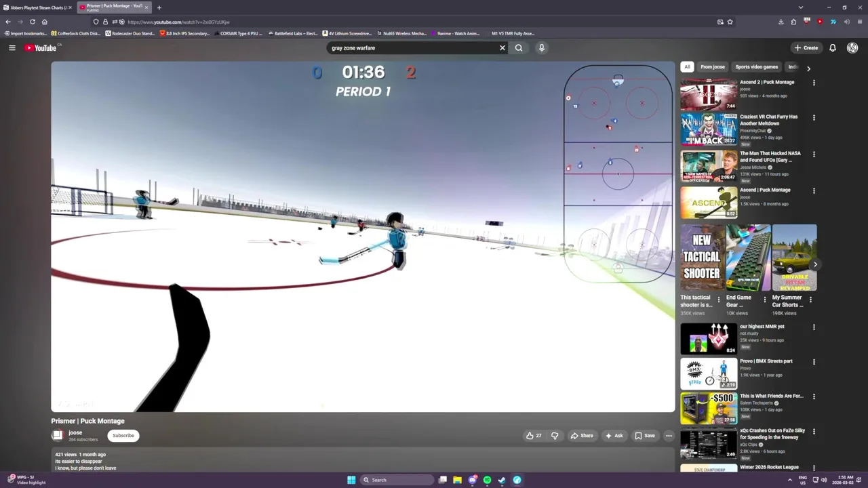
Task: Start voice search with the microphone
Action: pyautogui.click(x=541, y=48)
